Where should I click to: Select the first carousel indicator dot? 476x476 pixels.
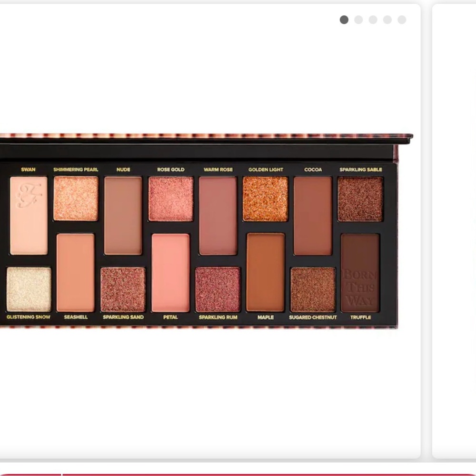click(x=344, y=20)
